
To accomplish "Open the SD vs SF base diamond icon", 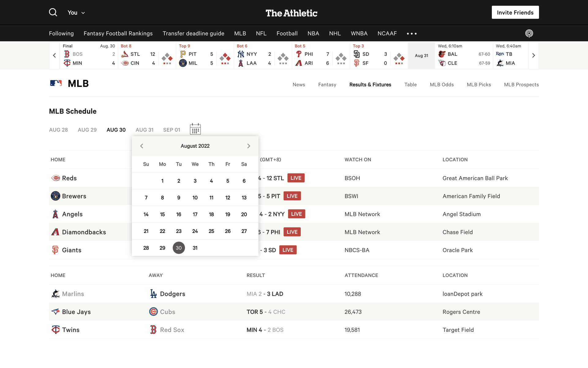I will coord(399,58).
